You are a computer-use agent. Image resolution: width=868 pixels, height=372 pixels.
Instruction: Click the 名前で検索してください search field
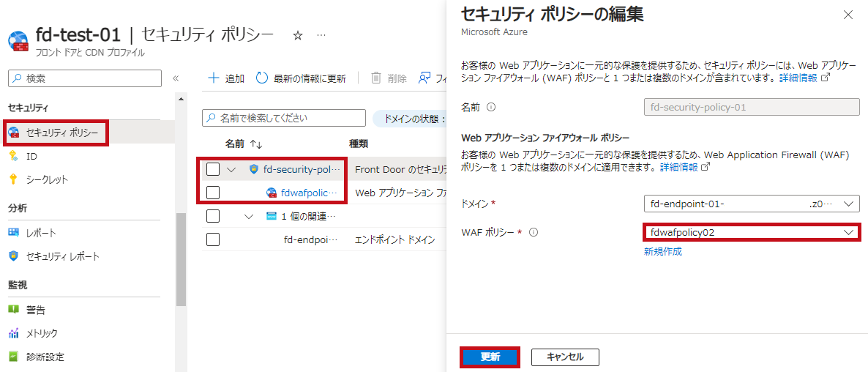[284, 118]
